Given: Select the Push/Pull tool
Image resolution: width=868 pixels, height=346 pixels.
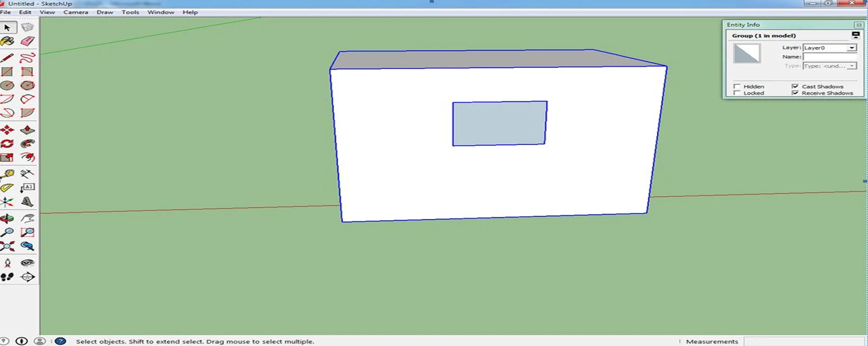Looking at the screenshot, I should click(x=28, y=130).
